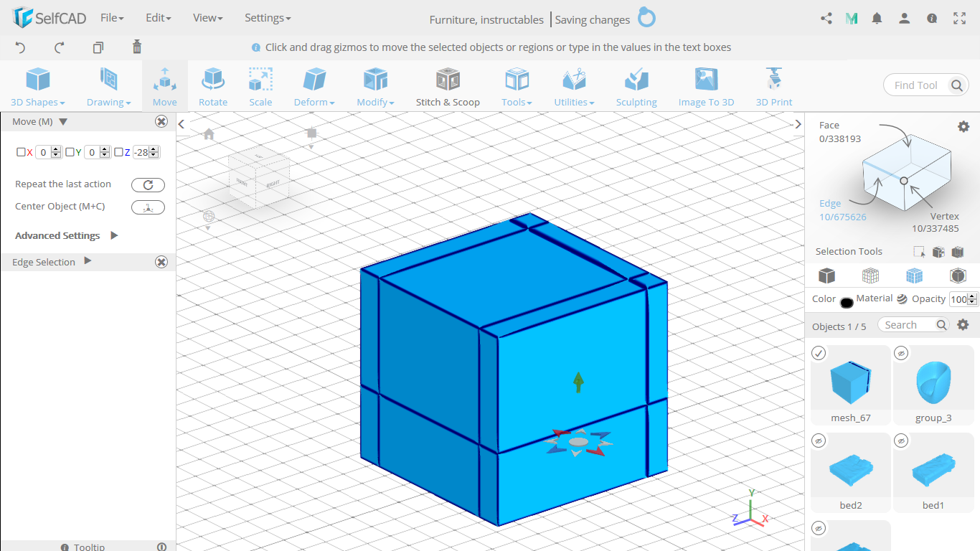This screenshot has height=551, width=980.
Task: Enable the Y axis checkbox
Action: pyautogui.click(x=70, y=152)
